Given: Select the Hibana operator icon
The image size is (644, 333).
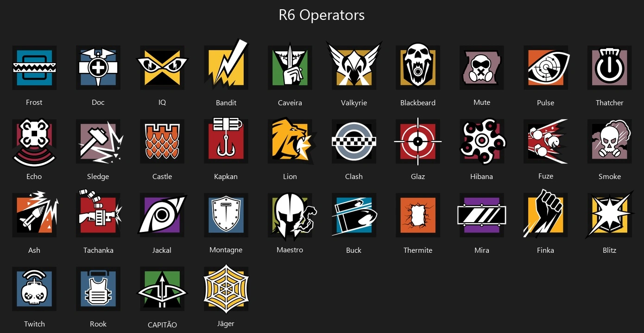Looking at the screenshot, I should (x=483, y=141).
